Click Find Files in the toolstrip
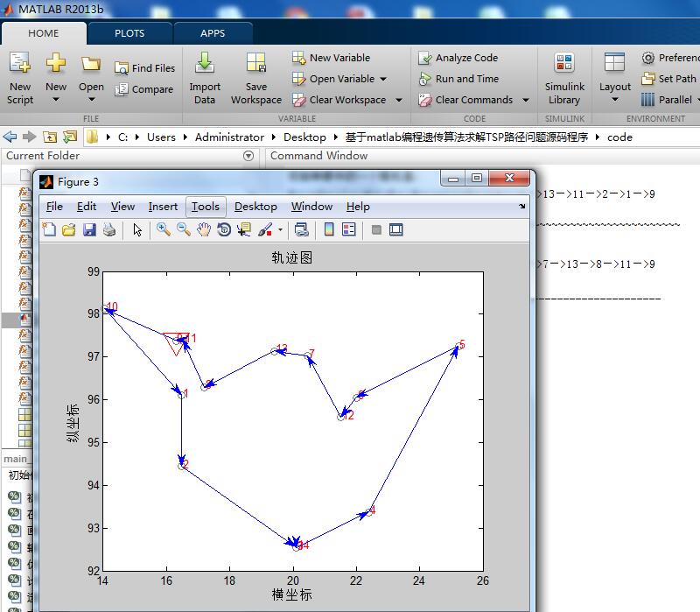The image size is (700, 612). [144, 68]
